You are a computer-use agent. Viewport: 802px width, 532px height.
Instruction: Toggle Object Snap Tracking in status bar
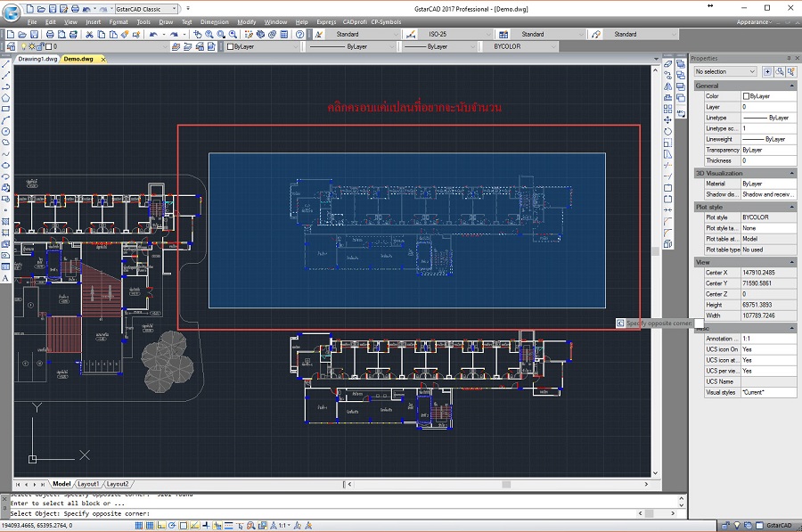pyautogui.click(x=195, y=526)
